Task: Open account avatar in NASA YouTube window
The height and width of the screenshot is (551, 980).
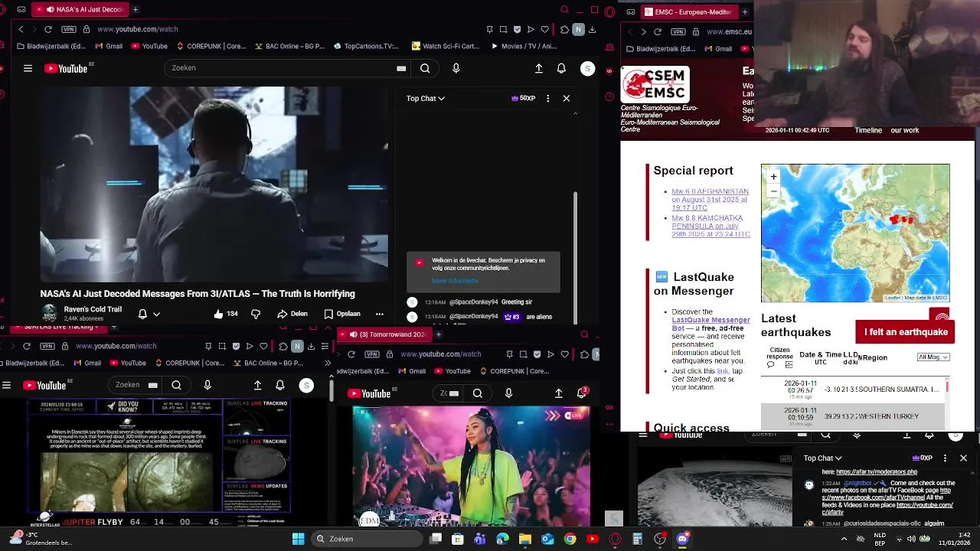Action: (x=587, y=68)
